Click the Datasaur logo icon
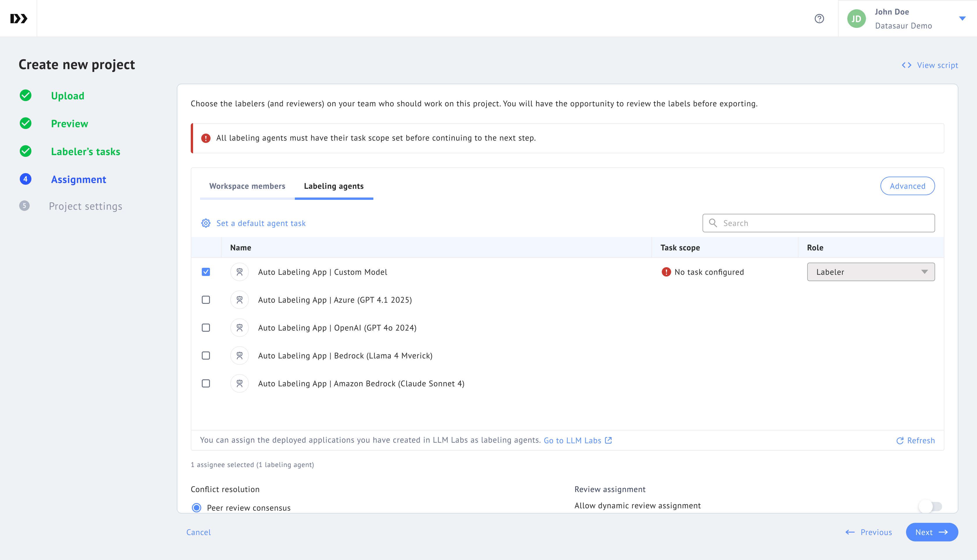Viewport: 977px width, 560px height. click(19, 19)
